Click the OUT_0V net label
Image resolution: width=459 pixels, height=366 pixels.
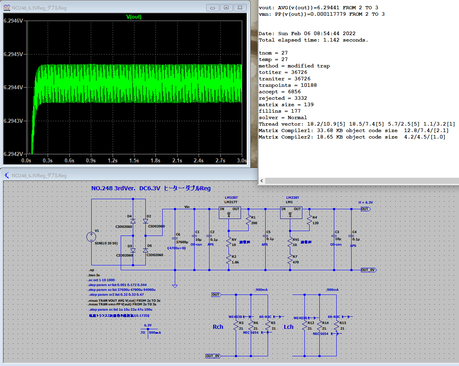pos(369,270)
